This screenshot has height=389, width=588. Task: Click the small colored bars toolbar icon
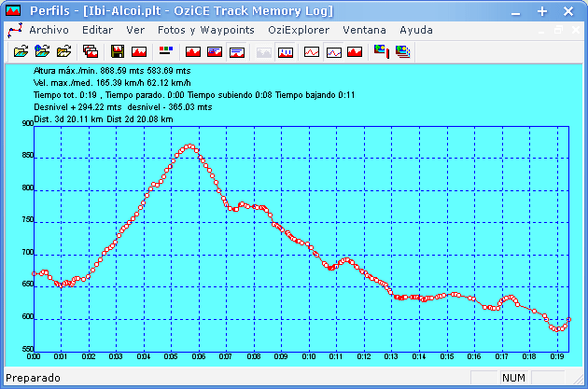[x=164, y=50]
